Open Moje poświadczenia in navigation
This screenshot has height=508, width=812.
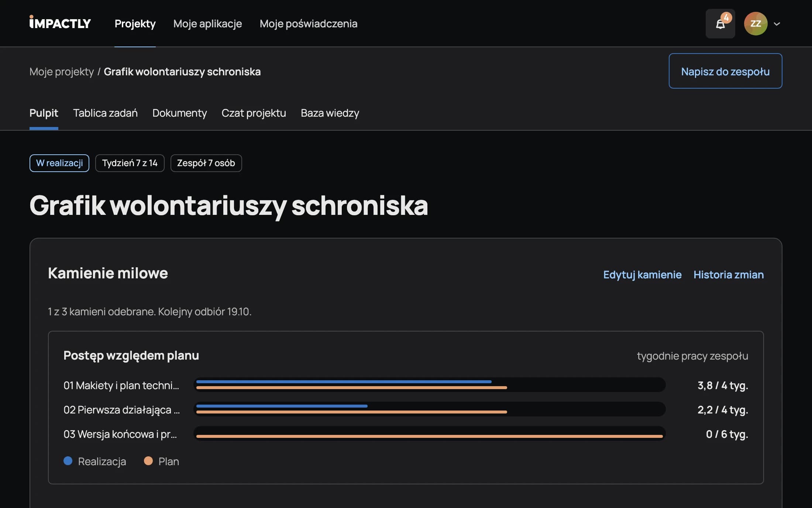pos(309,24)
